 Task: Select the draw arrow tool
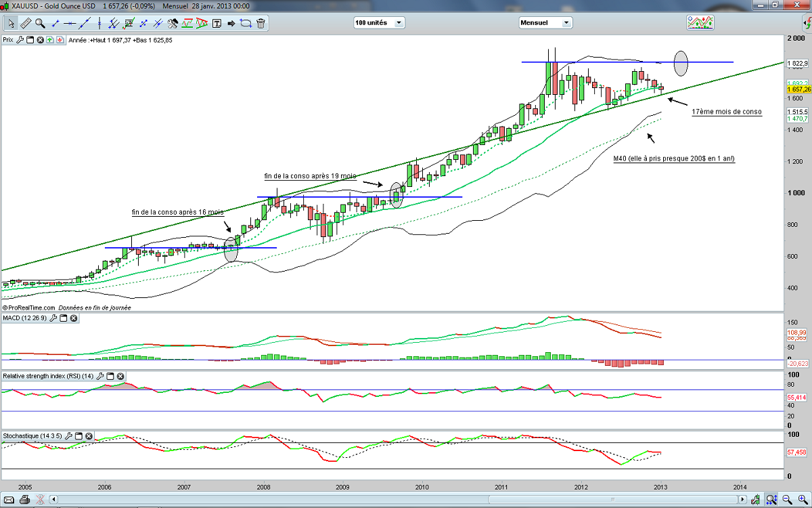tap(231, 23)
